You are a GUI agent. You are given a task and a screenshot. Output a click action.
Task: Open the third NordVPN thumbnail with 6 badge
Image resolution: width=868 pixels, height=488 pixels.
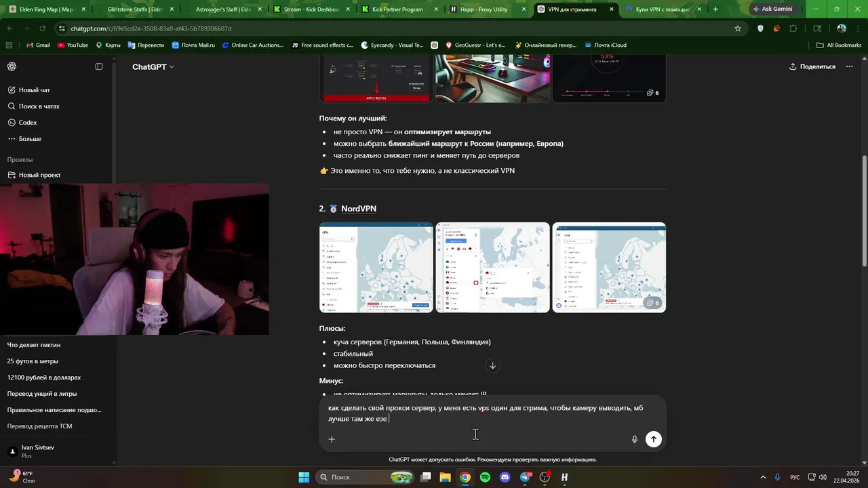coord(609,268)
